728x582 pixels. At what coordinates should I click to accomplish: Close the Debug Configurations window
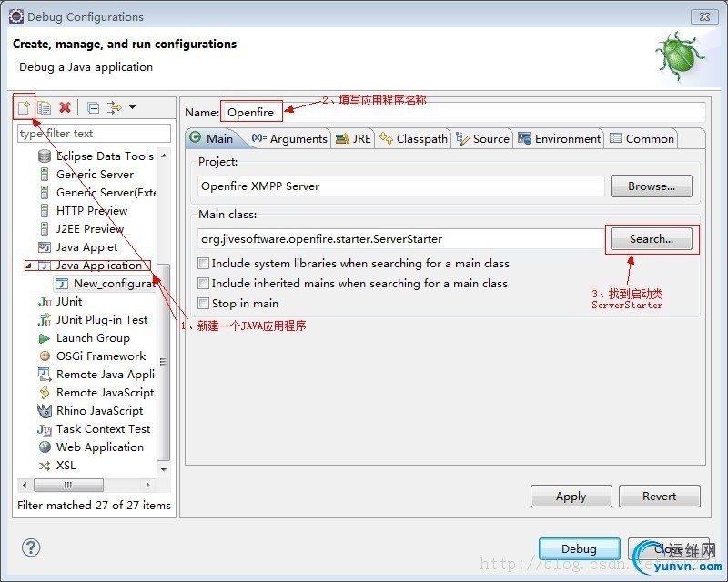[x=704, y=16]
